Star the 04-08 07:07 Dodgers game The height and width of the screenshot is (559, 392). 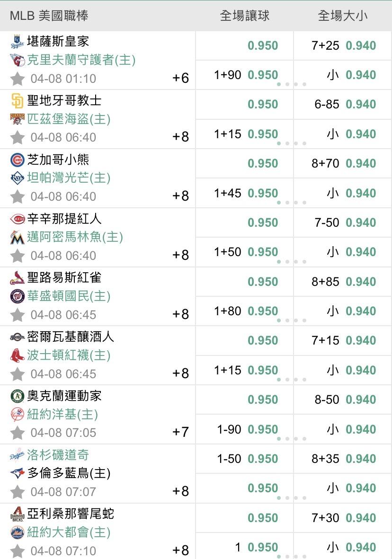point(18,492)
